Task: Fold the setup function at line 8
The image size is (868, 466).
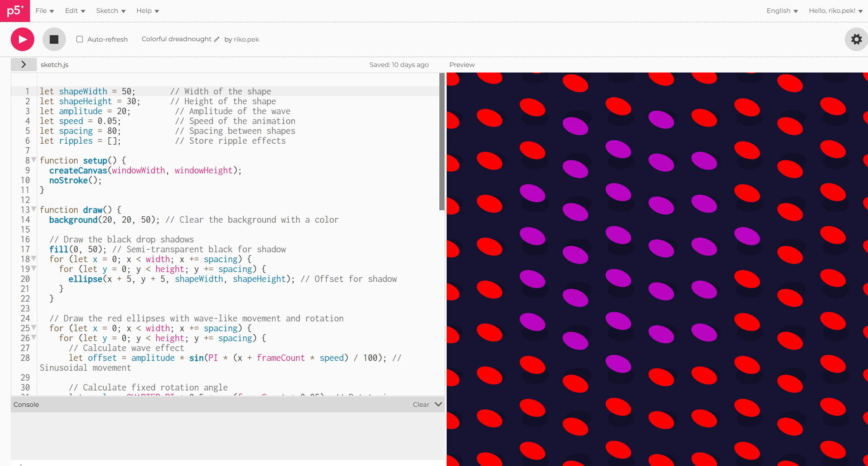Action: pos(34,160)
